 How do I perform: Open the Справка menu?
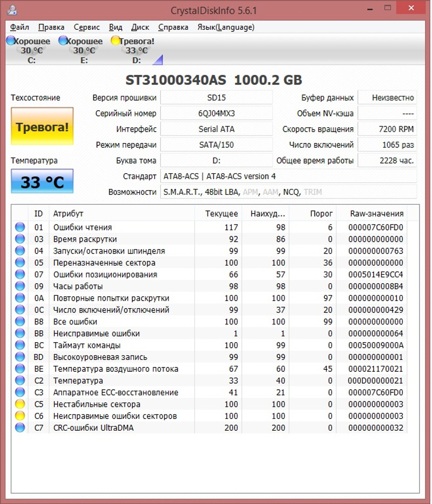(173, 27)
